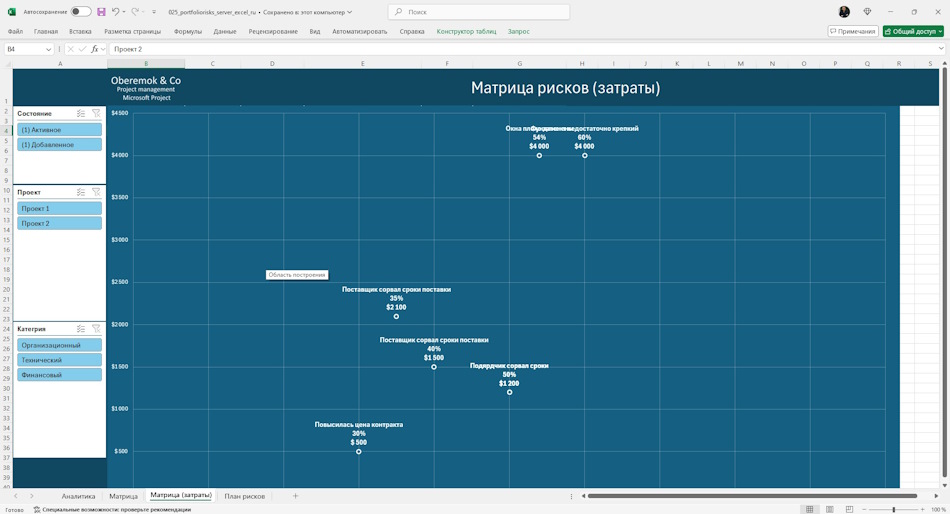Switch to the Вставка ribbon tab
The height and width of the screenshot is (514, 950).
[x=80, y=32]
